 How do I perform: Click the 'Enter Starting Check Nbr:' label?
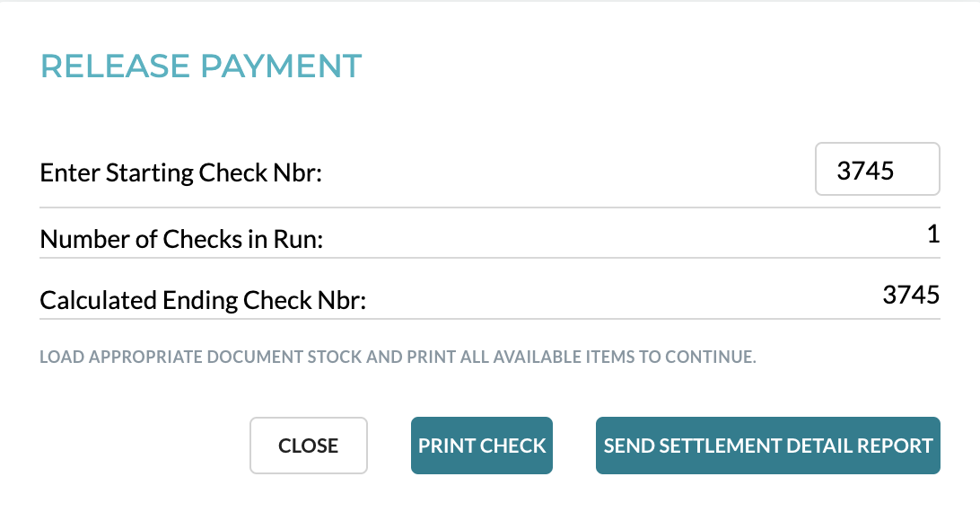coord(180,172)
